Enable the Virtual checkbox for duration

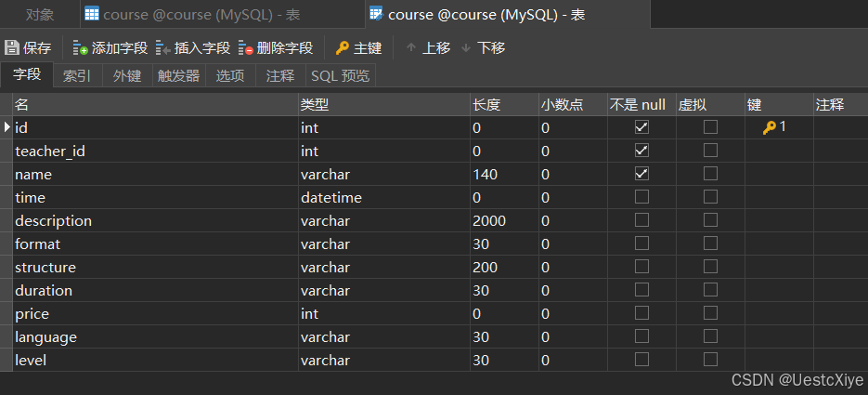point(711,290)
